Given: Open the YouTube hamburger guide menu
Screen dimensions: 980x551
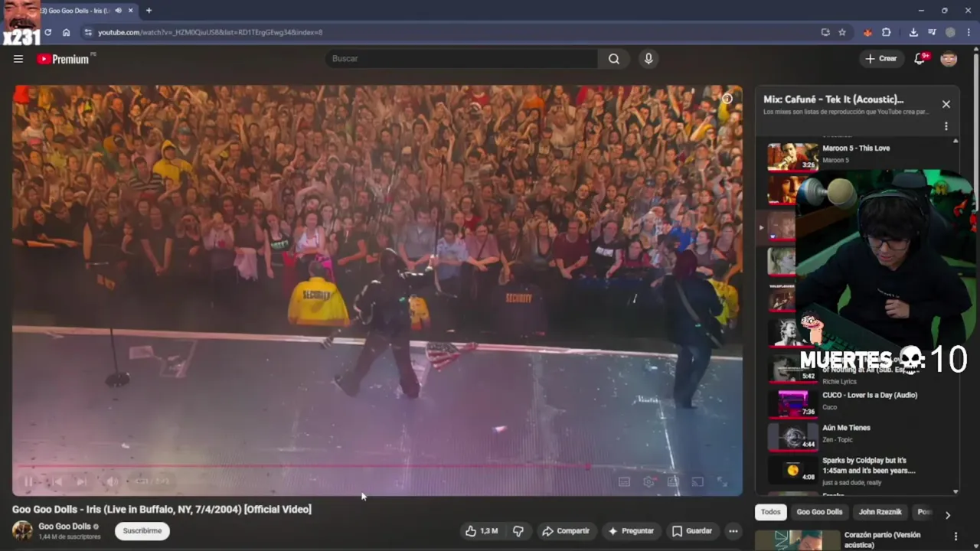Looking at the screenshot, I should [x=18, y=59].
